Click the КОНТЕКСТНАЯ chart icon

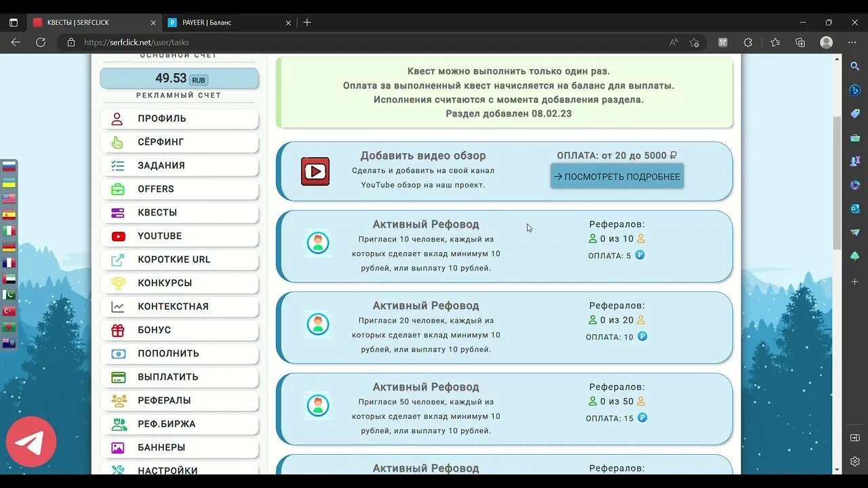[x=118, y=306]
